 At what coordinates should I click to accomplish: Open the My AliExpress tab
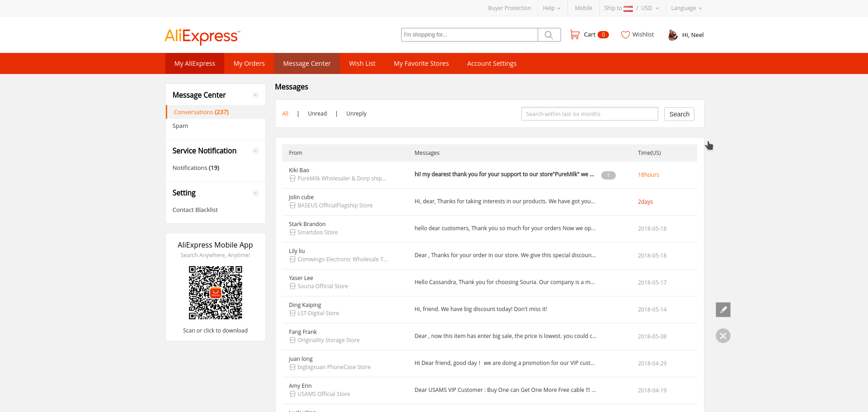(x=195, y=63)
